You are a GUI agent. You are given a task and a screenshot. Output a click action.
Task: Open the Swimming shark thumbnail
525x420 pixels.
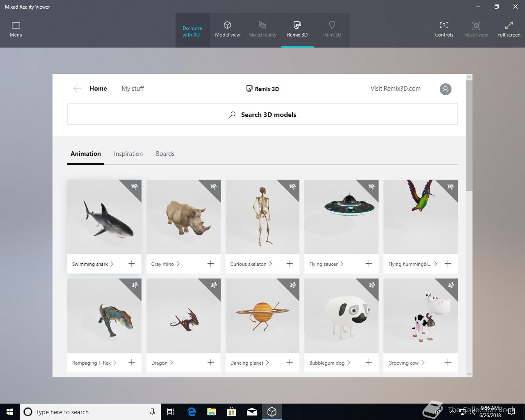pyautogui.click(x=104, y=217)
